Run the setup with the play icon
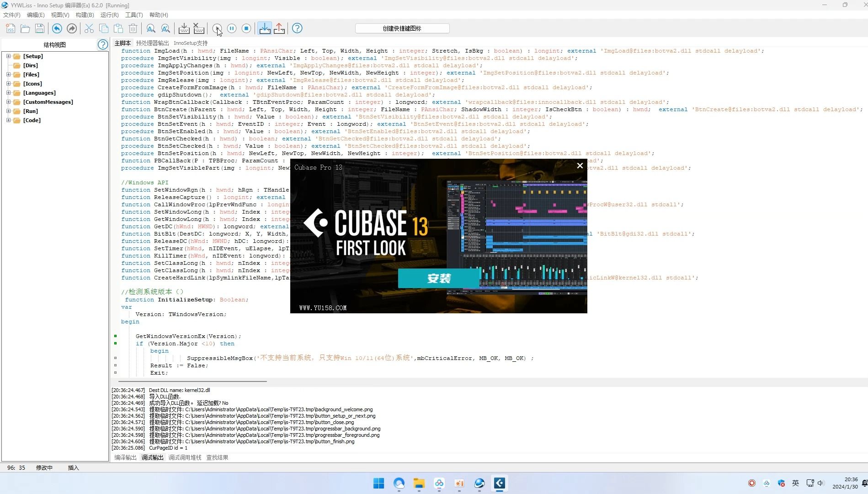868x494 pixels. tap(217, 28)
